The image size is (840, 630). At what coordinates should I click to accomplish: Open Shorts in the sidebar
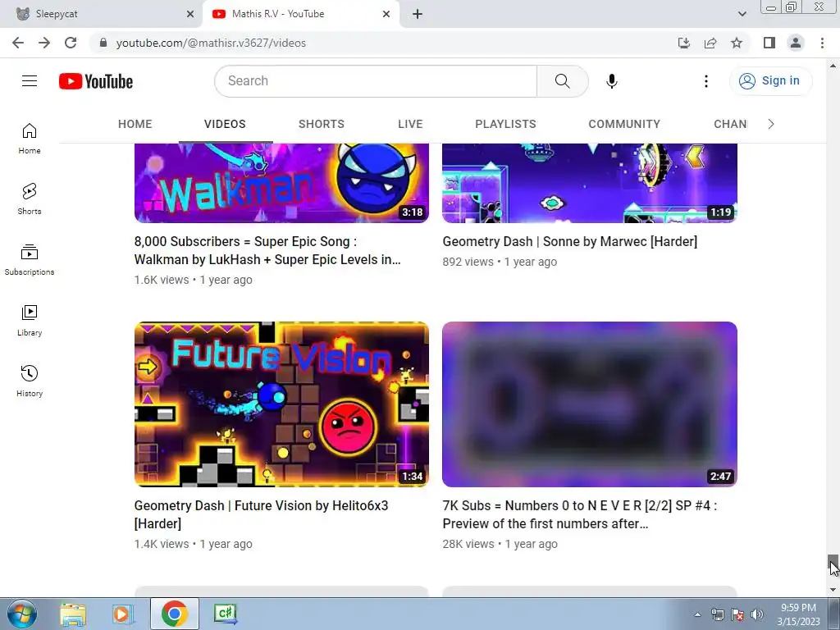30,199
